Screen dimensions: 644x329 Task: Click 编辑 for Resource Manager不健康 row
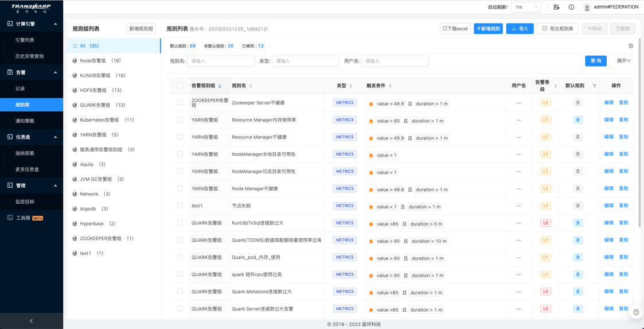[608, 137]
